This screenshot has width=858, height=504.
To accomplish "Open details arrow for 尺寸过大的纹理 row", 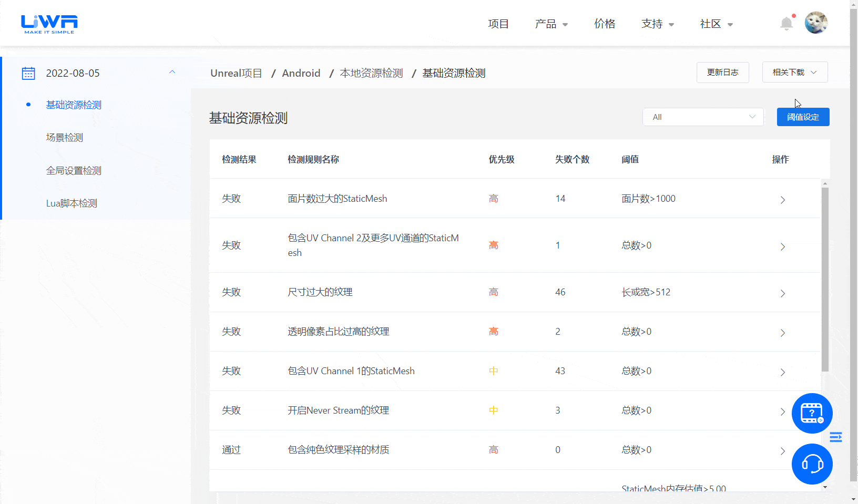I will [783, 293].
